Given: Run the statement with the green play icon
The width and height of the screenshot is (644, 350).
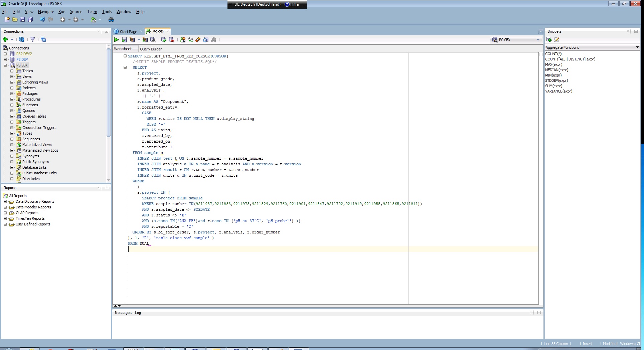Looking at the screenshot, I should [117, 40].
